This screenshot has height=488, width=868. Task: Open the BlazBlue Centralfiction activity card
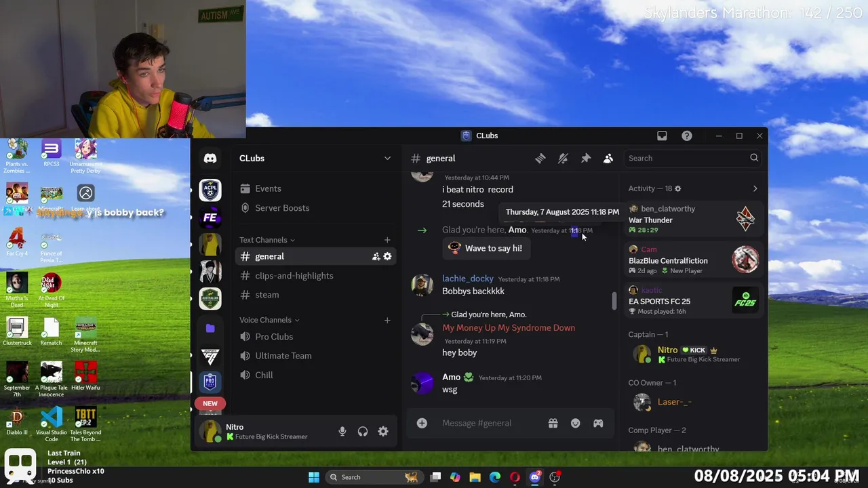click(x=693, y=260)
